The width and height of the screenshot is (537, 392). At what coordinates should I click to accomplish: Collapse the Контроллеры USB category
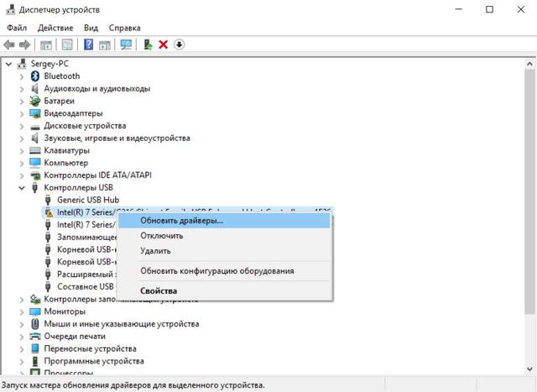(23, 188)
